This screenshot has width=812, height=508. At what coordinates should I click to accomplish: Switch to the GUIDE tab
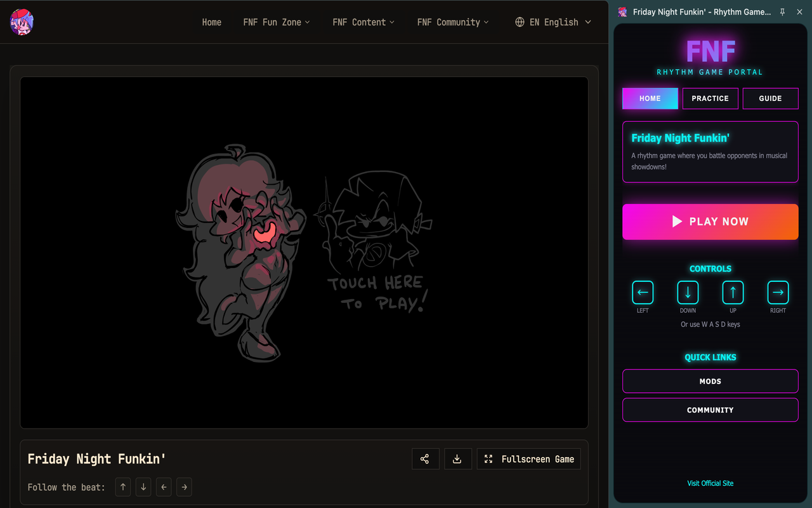point(770,98)
